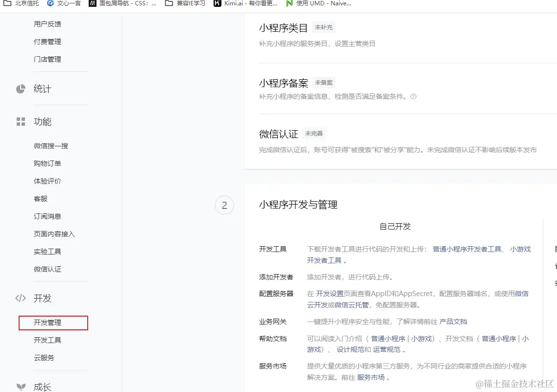Open the Kimi.ai bookmark icon

click(x=217, y=3)
